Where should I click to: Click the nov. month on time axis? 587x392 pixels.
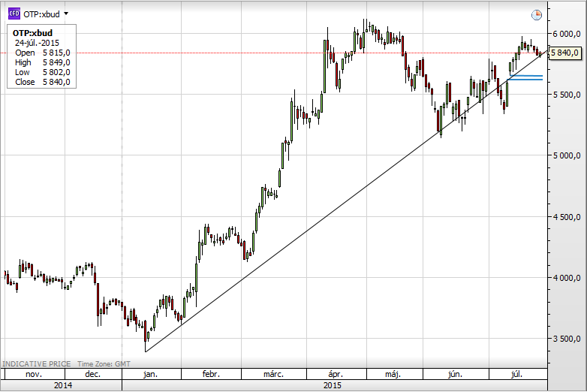click(x=34, y=374)
